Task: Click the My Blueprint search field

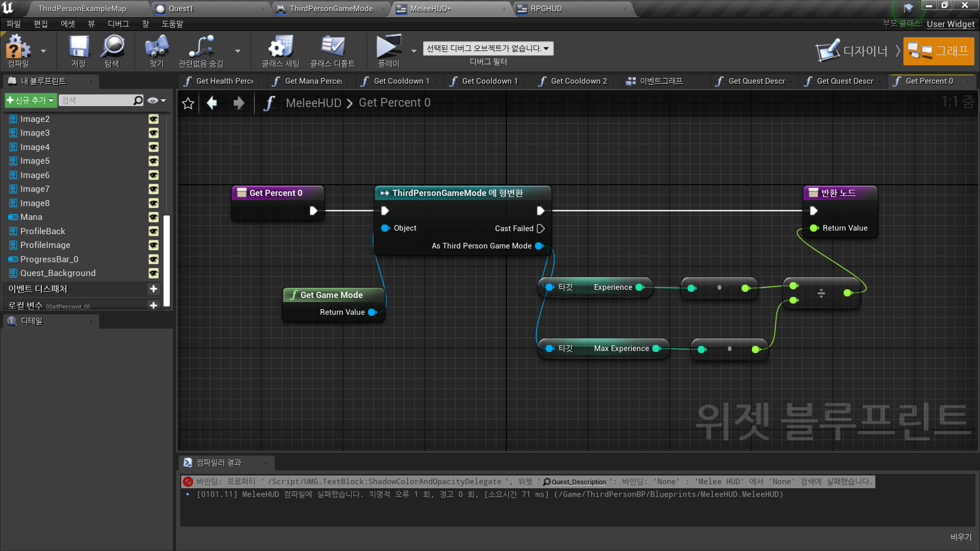Action: [97, 101]
